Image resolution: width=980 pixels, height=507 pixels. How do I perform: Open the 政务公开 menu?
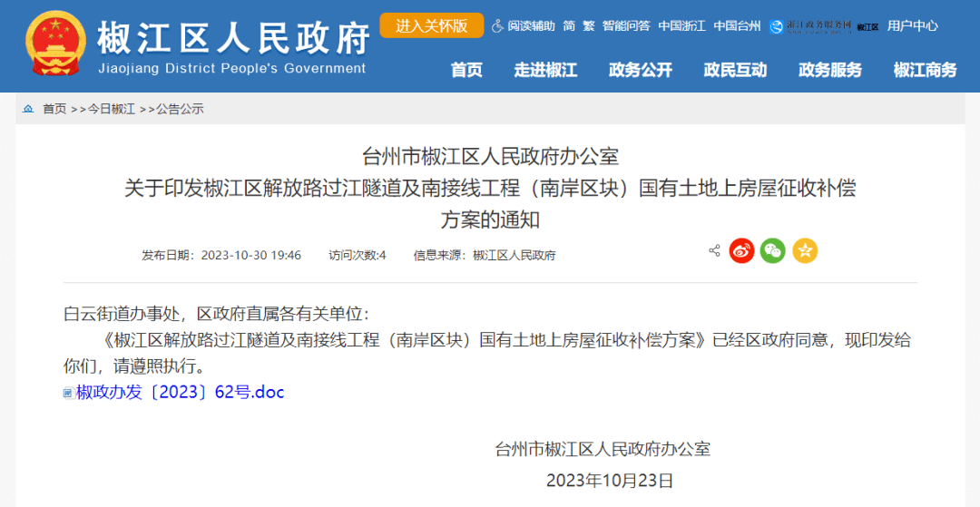(641, 71)
